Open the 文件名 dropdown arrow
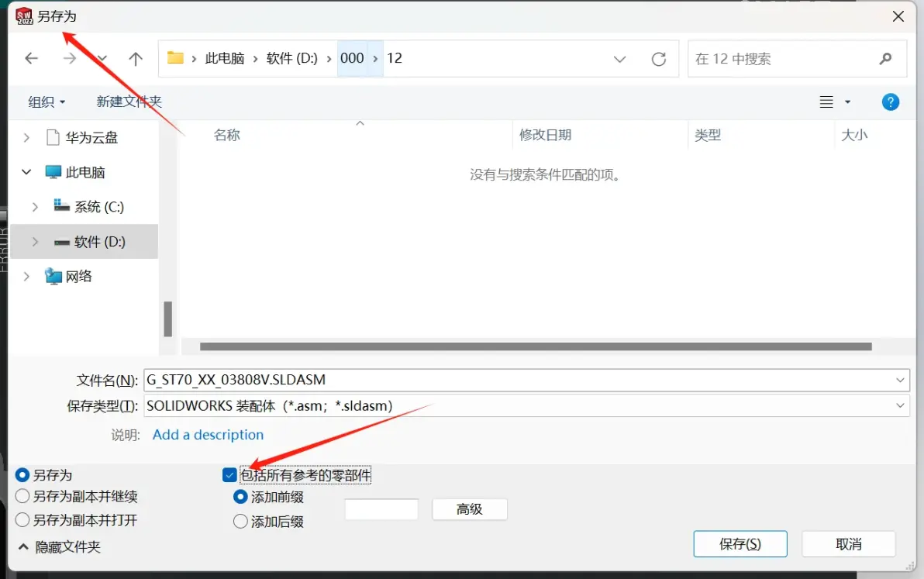This screenshot has height=579, width=924. tap(900, 380)
